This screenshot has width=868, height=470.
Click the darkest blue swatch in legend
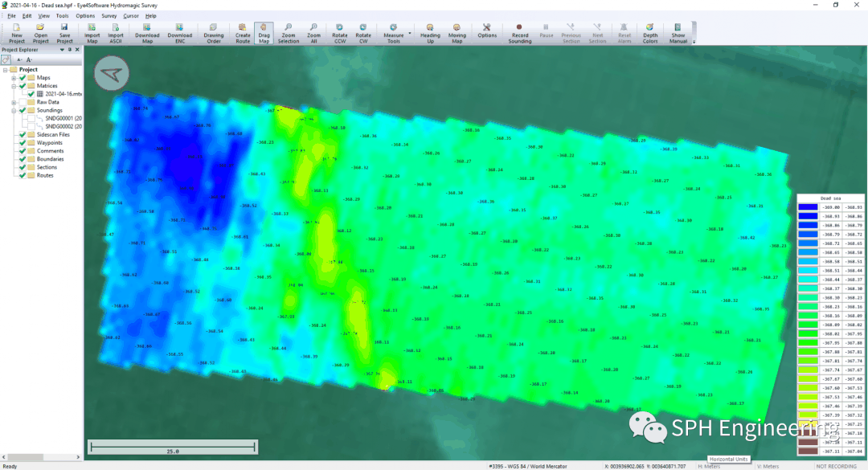(x=808, y=207)
